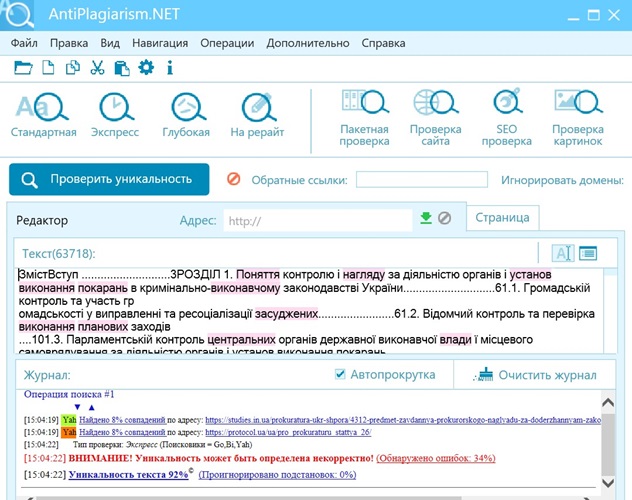Open the Справка menu
Screen dimensions: 632x500
pyautogui.click(x=383, y=43)
